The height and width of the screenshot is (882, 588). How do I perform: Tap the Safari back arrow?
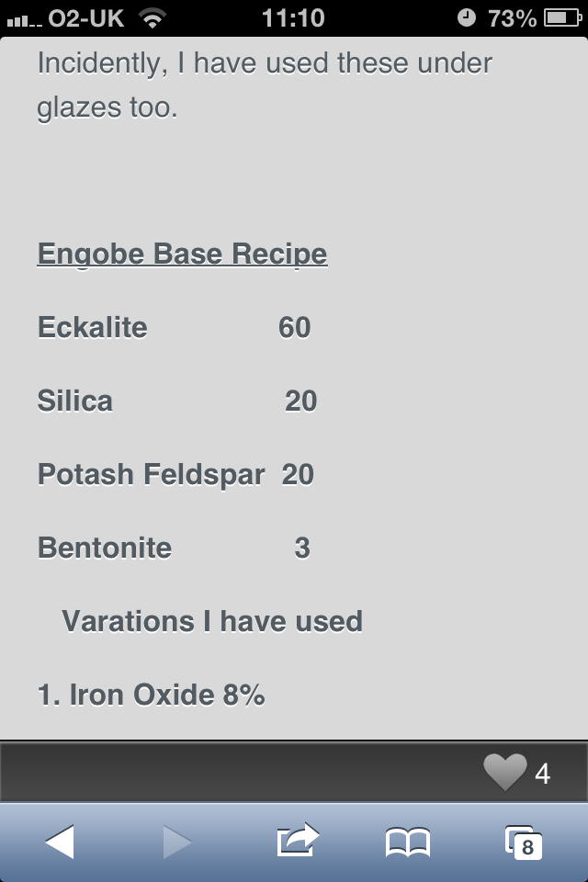[x=60, y=842]
